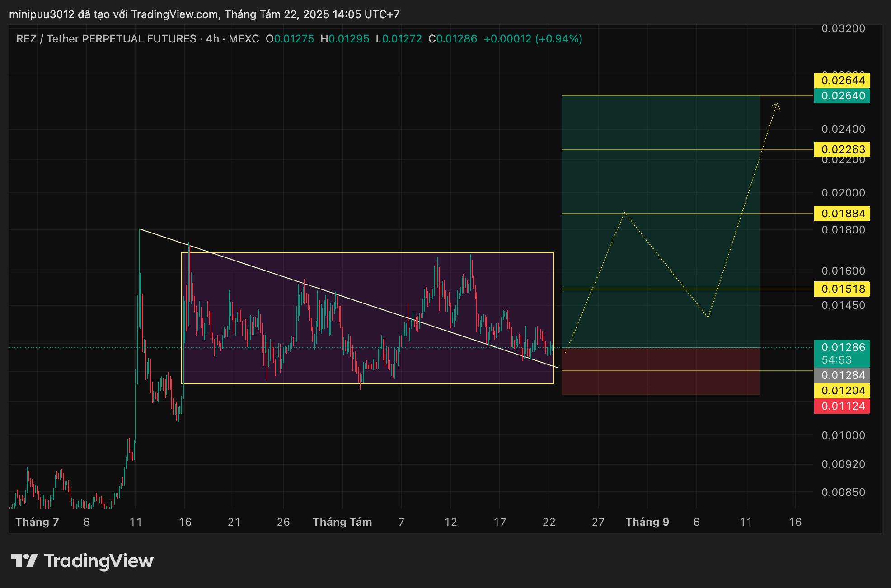The height and width of the screenshot is (588, 891).
Task: Click the +0.00012 (+0.94%) change value
Action: 533,39
